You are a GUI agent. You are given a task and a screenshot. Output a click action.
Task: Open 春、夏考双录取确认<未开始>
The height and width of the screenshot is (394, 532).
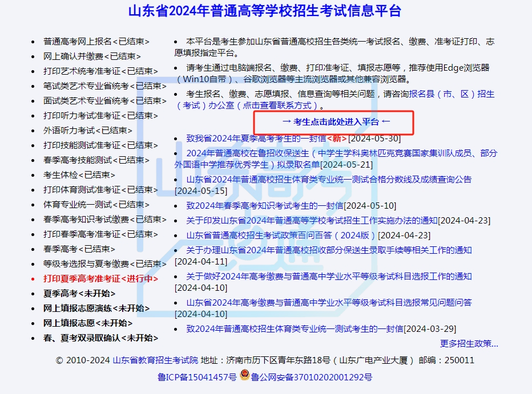point(100,338)
